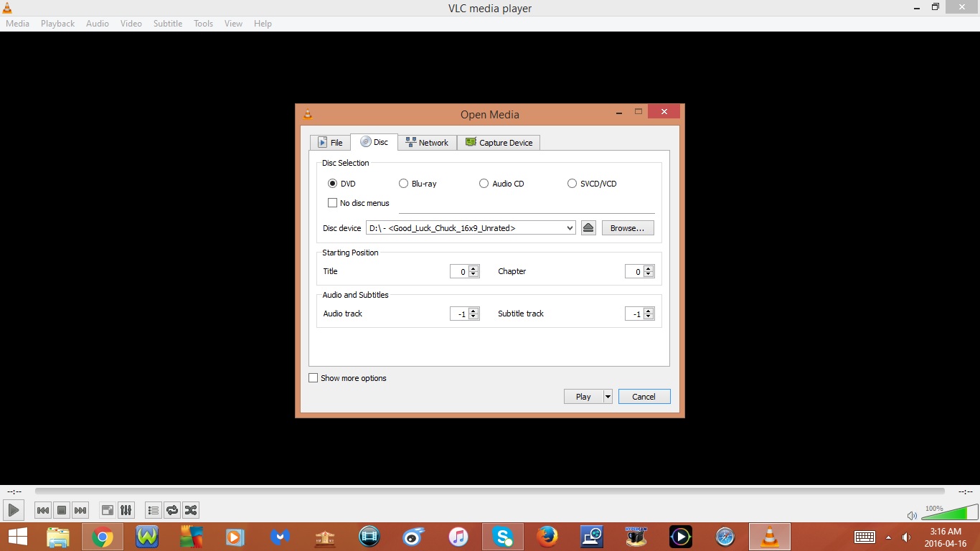This screenshot has height=551, width=980.
Task: Open the Video menu
Action: (x=131, y=24)
